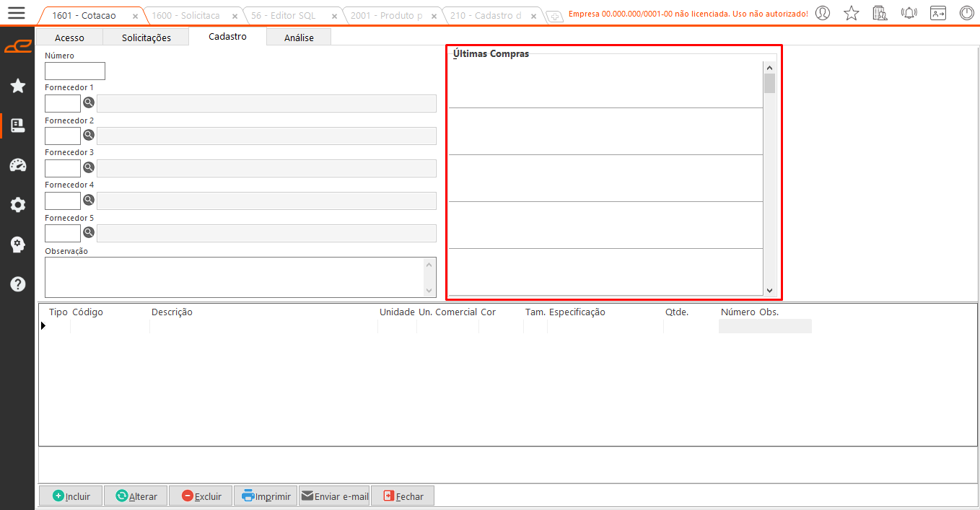This screenshot has height=510, width=980.
Task: Click the help question mark icon
Action: (18, 284)
